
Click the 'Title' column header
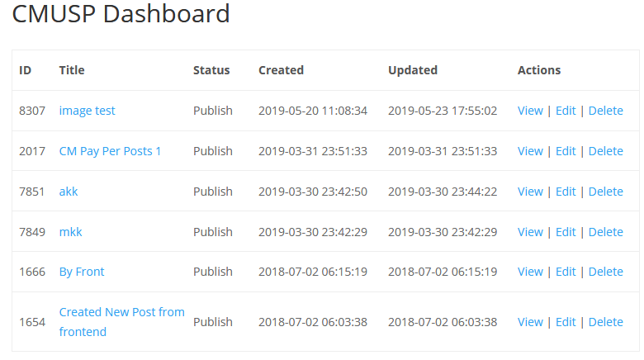(72, 70)
